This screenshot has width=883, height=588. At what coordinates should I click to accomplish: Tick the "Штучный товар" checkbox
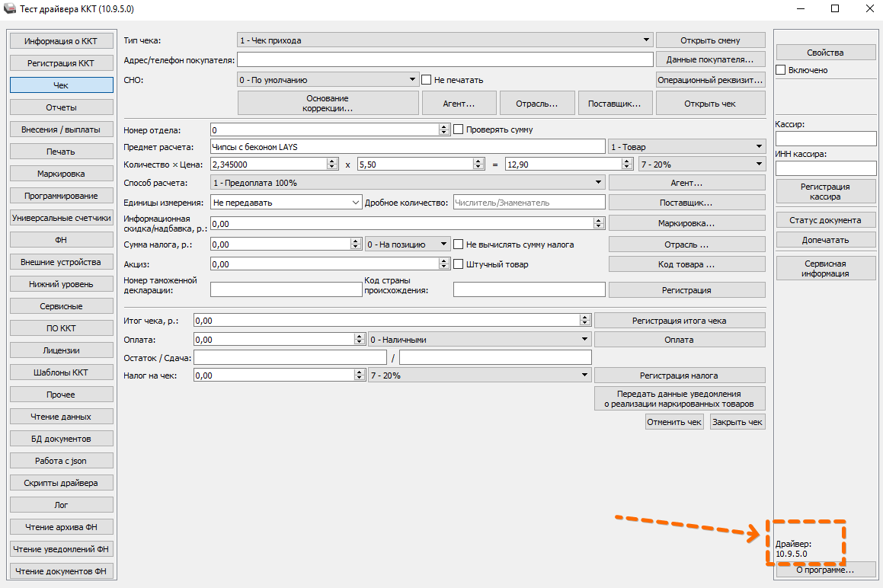[x=459, y=264]
